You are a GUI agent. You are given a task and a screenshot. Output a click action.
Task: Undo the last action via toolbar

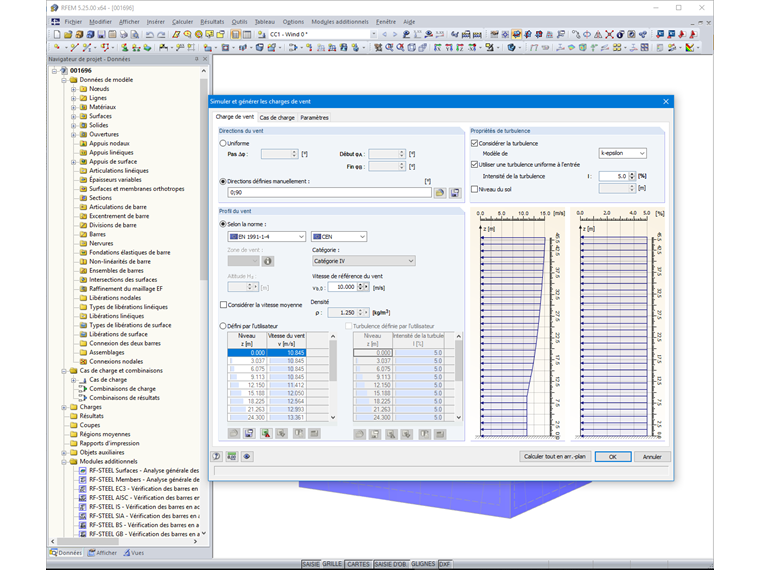pos(150,34)
